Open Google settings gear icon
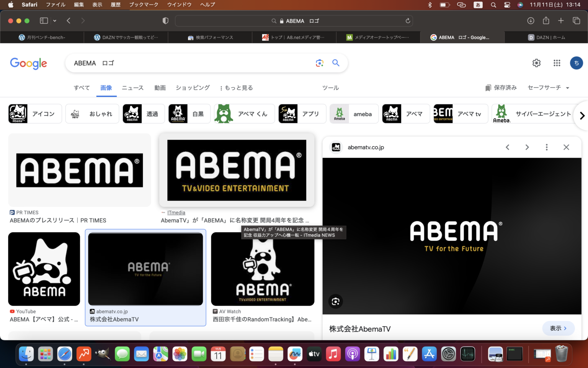 pos(537,63)
